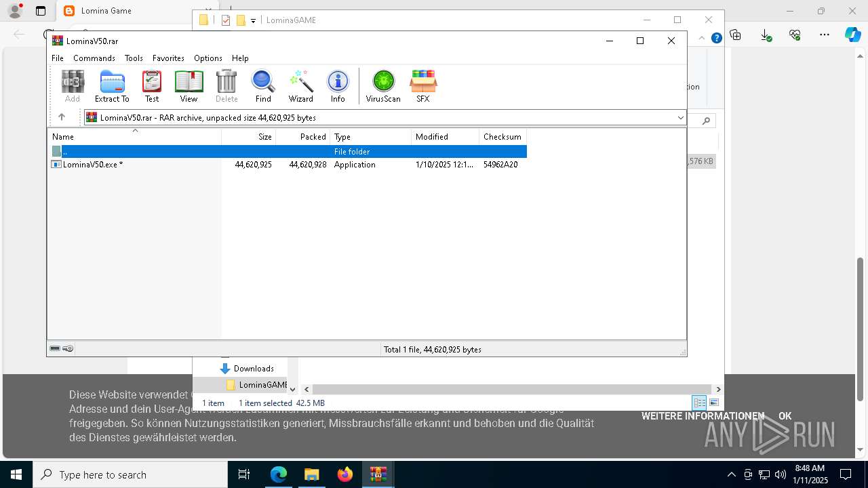Open the Commands menu
The height and width of the screenshot is (488, 868).
(94, 58)
